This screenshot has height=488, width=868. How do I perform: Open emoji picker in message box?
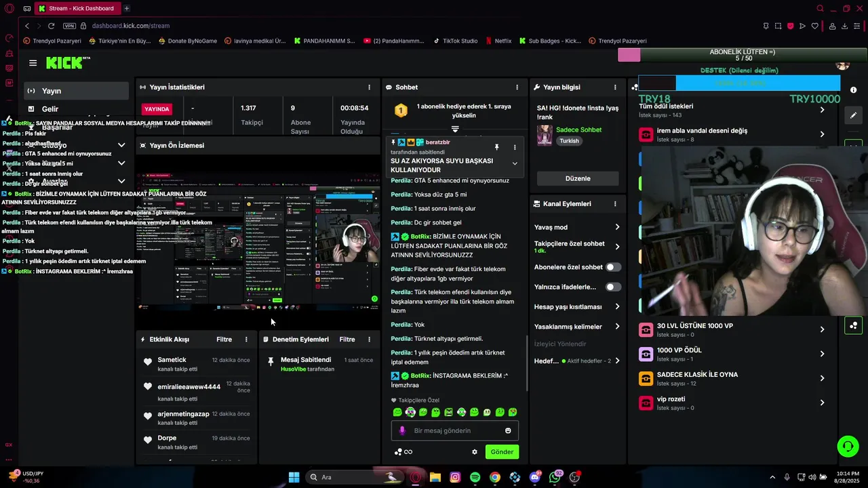[508, 430]
